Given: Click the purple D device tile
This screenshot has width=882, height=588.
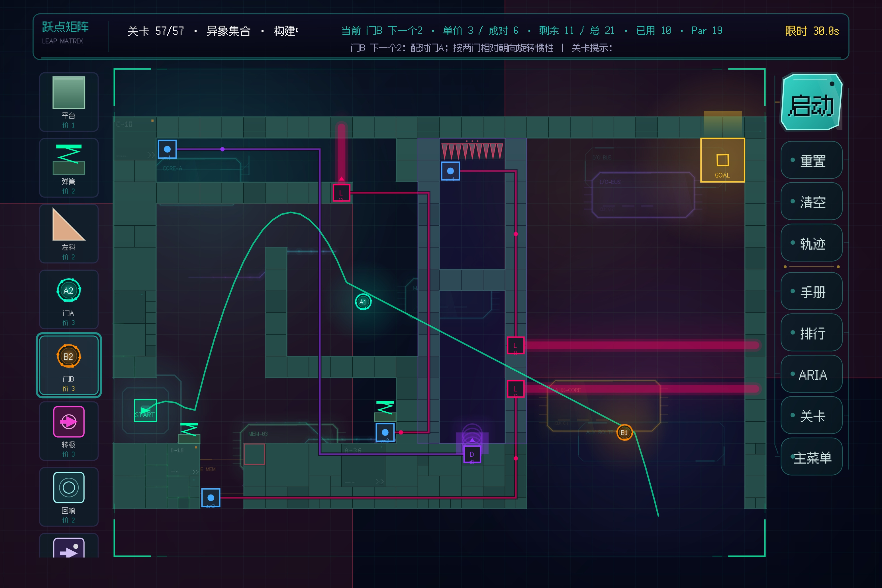Looking at the screenshot, I should click(472, 454).
